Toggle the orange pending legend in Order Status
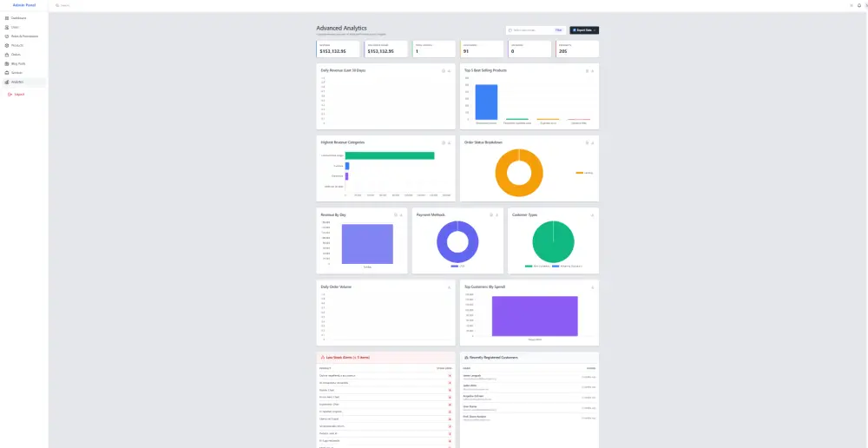 pos(584,173)
